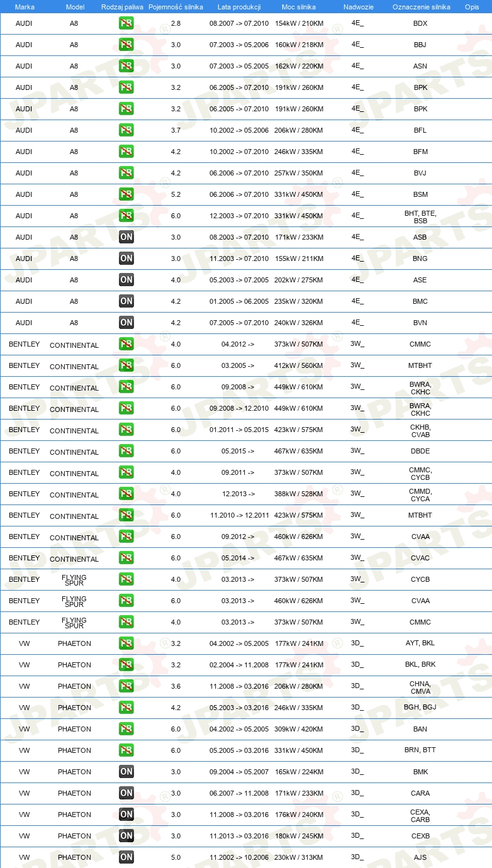Select the petrol icon for engine ASN
Screen dimensions: 492x868
(x=126, y=66)
